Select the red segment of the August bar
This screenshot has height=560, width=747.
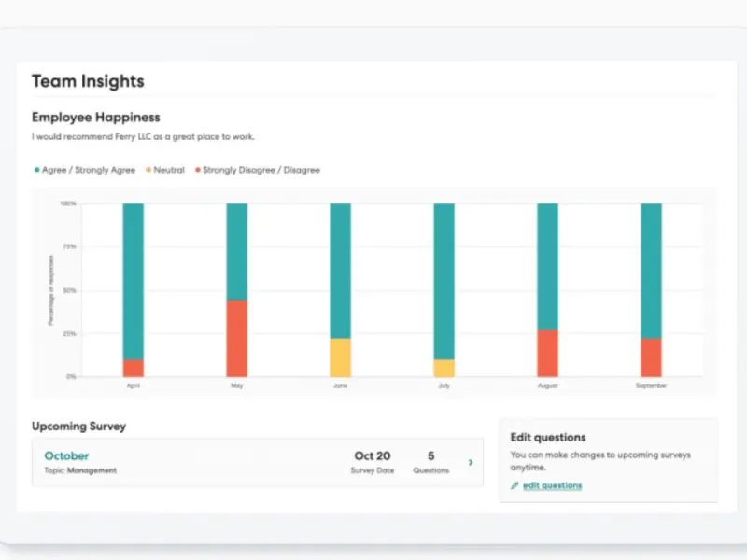547,353
